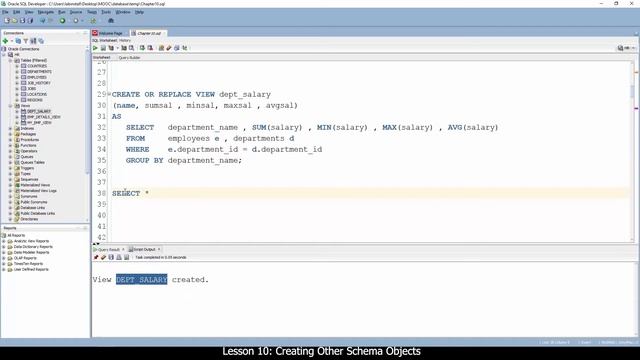Click the Save All icon
This screenshot has width=640, height=360.
pyautogui.click(x=30, y=20)
